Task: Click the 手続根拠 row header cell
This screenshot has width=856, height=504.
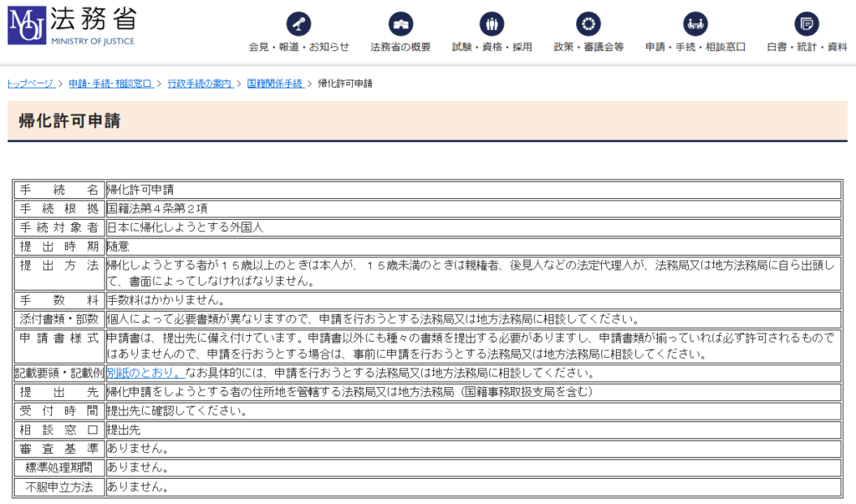Action: 59,209
